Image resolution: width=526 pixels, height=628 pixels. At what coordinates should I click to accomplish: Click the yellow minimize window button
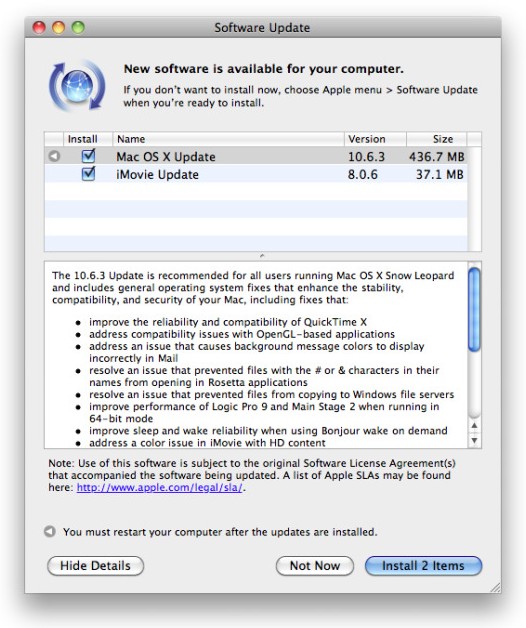click(x=58, y=27)
